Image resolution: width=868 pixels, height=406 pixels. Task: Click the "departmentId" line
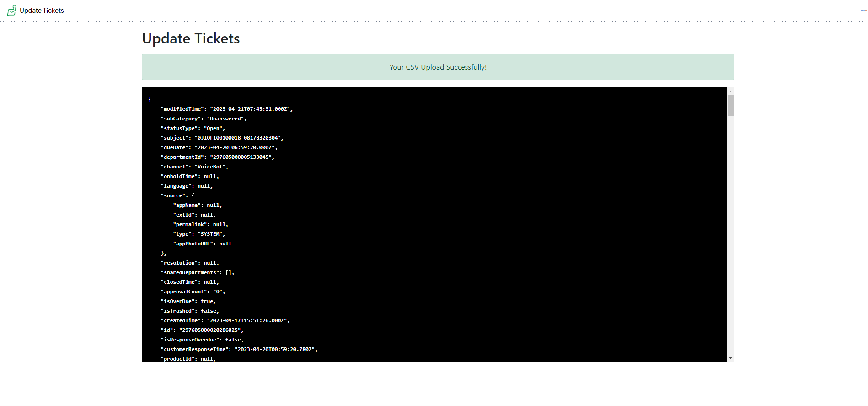[x=217, y=157]
